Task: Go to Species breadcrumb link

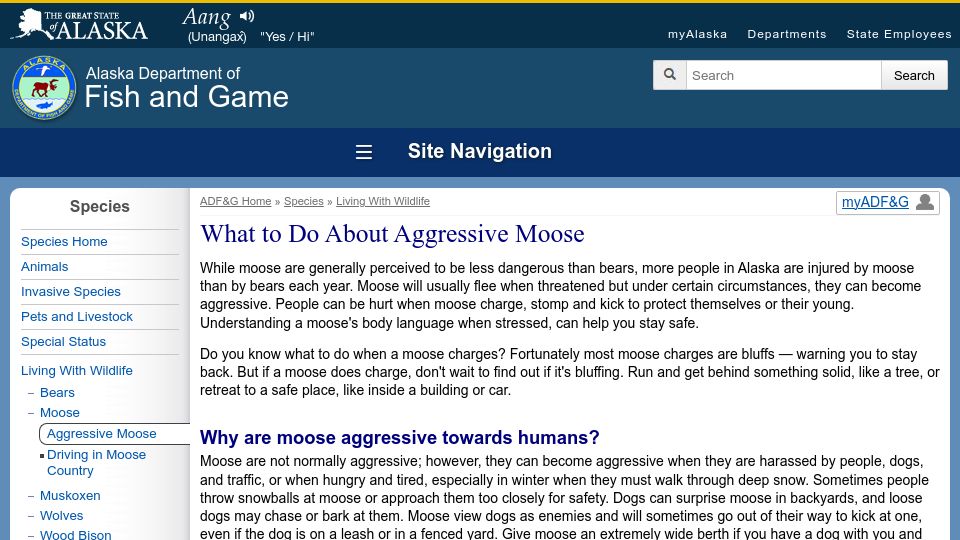Action: 304,201
